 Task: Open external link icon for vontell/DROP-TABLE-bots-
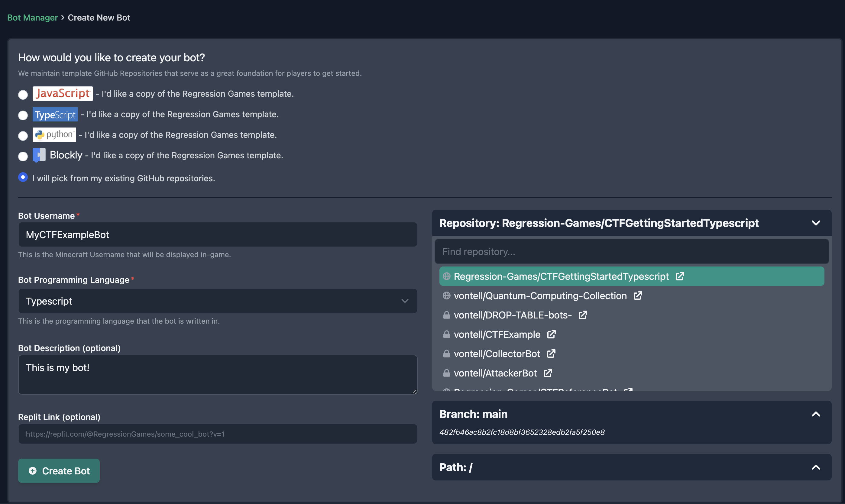tap(582, 315)
